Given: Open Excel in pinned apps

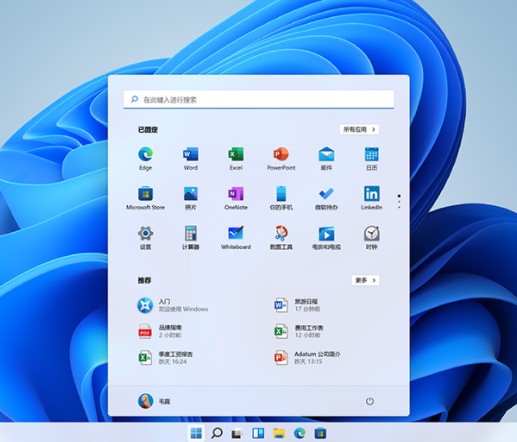Looking at the screenshot, I should click(236, 158).
